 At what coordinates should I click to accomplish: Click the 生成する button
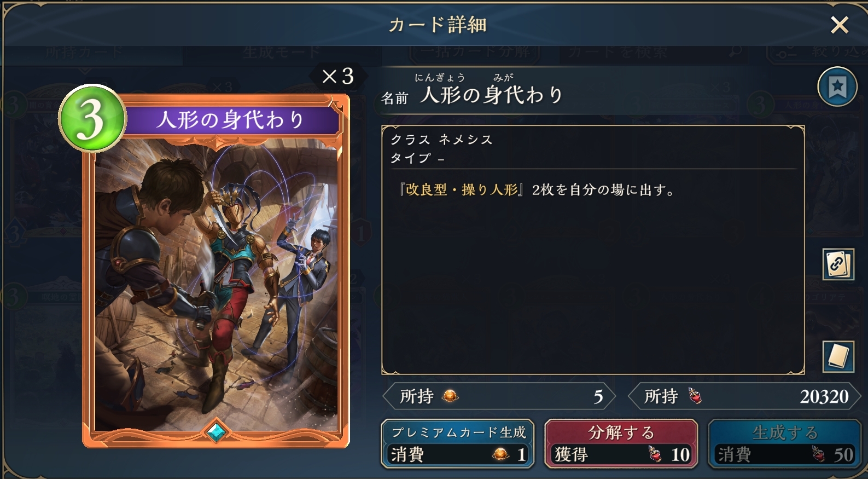pyautogui.click(x=784, y=443)
